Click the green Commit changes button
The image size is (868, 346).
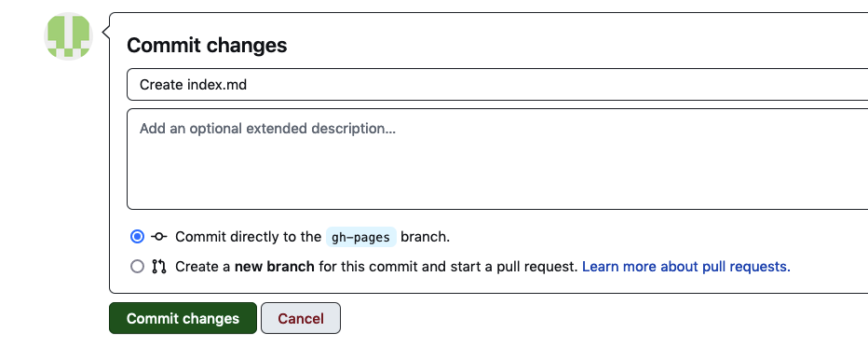(183, 318)
